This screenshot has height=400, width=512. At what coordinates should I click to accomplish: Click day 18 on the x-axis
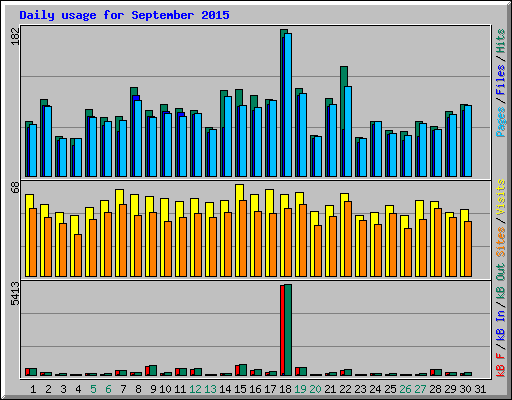pos(285,389)
